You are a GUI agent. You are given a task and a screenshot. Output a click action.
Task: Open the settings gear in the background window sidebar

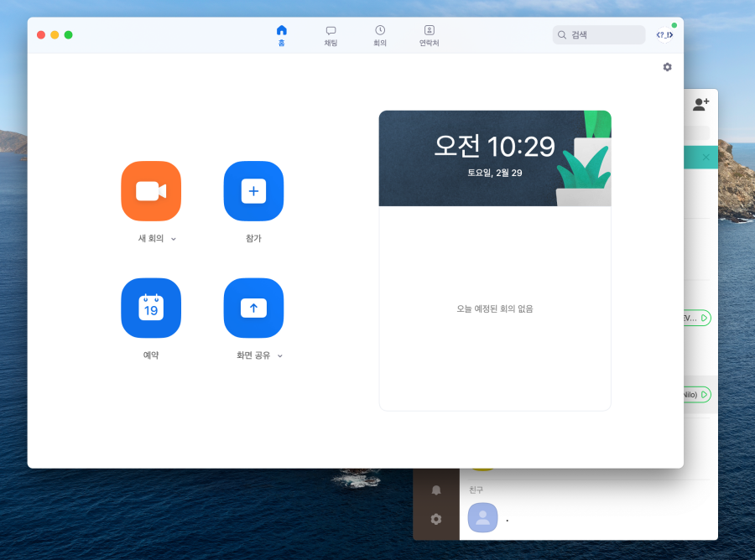tap(436, 519)
